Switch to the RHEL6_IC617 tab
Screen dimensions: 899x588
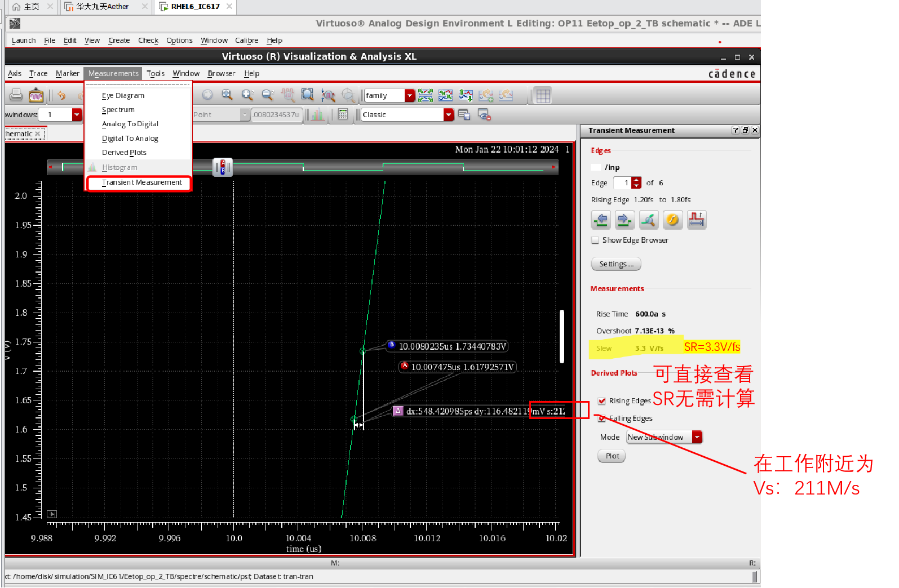[x=195, y=7]
